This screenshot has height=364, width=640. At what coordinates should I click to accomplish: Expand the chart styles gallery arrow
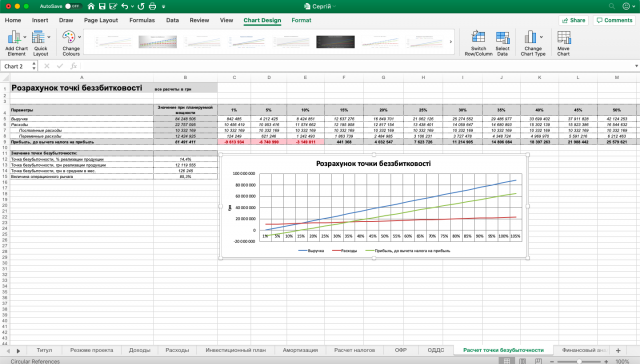click(x=451, y=42)
